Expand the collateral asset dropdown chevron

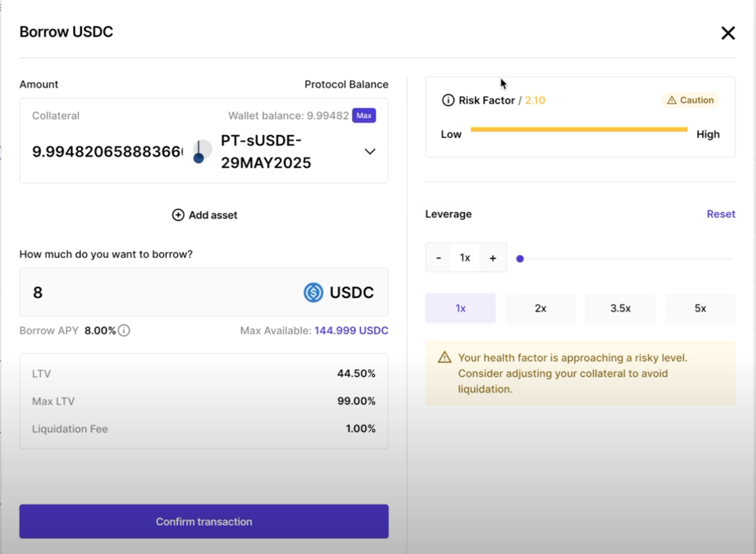[x=370, y=152]
